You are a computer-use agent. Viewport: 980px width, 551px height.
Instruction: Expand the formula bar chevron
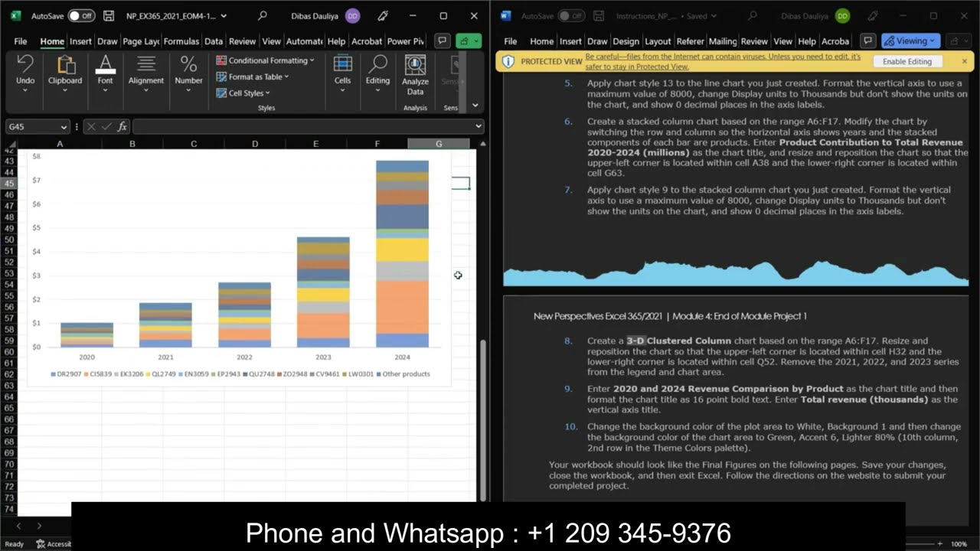pos(479,127)
